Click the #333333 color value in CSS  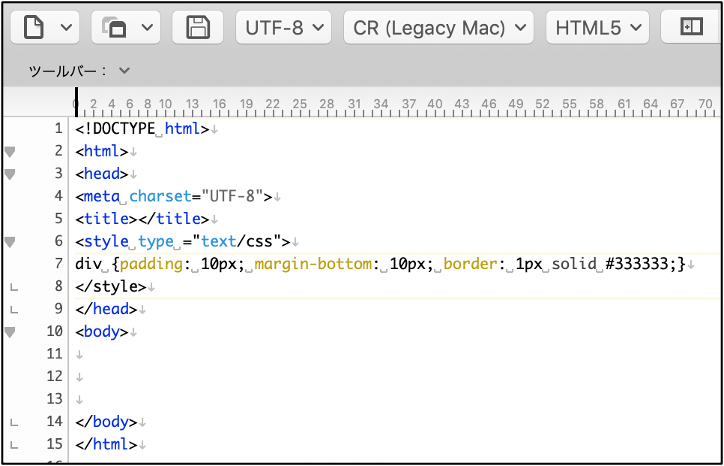[639, 264]
